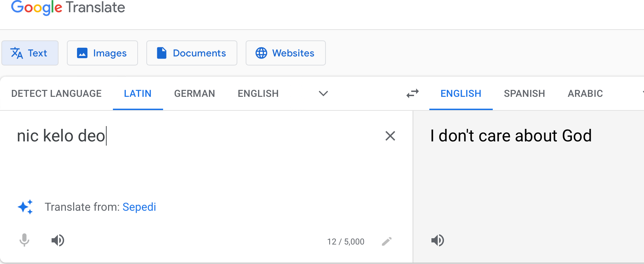Screen dimensions: 644x264
Task: Click the sparkle suggestion icon
Action: pyautogui.click(x=25, y=207)
